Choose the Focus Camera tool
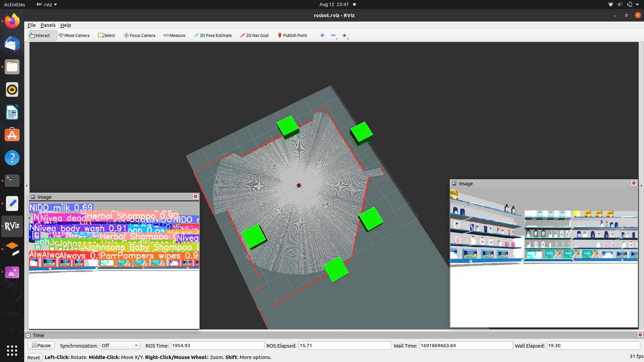Viewport: 644px width, 362px height. (x=139, y=35)
